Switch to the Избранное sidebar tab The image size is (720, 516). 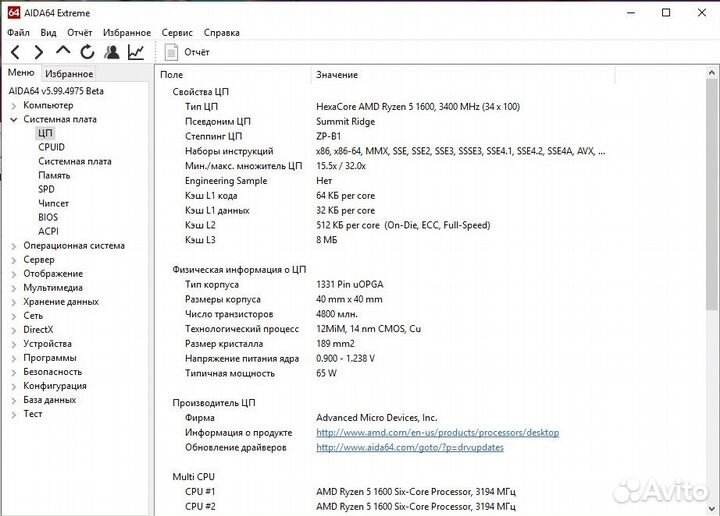69,73
